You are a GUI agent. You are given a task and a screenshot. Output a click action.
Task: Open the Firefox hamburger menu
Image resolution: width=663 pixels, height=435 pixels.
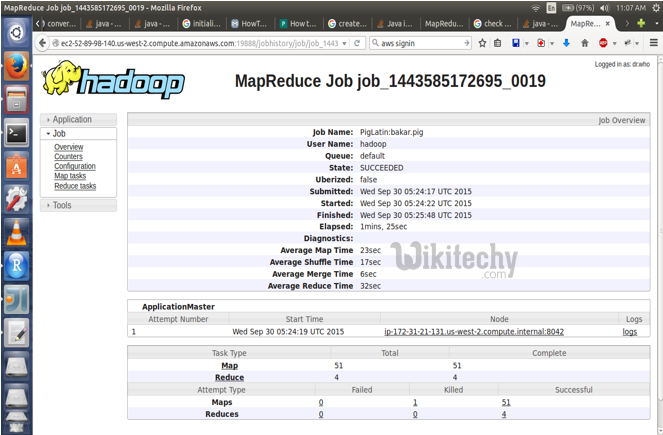(652, 44)
